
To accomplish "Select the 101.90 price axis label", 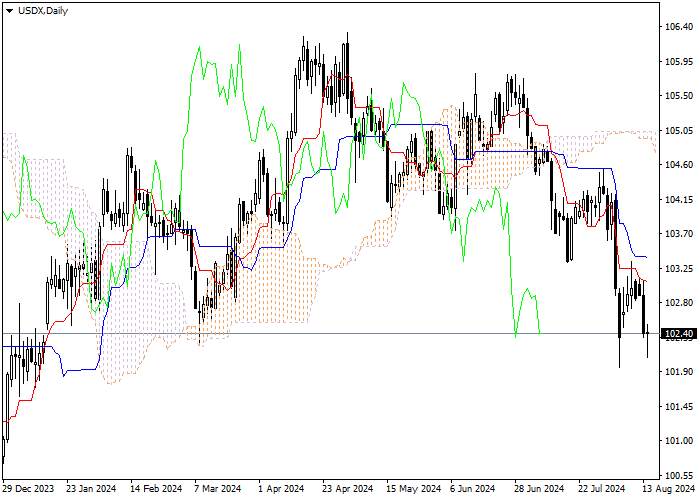I will [678, 372].
